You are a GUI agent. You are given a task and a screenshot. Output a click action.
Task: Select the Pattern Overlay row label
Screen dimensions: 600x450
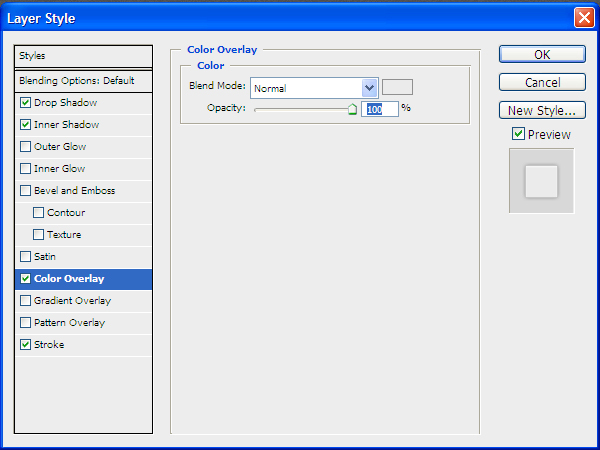click(x=70, y=323)
